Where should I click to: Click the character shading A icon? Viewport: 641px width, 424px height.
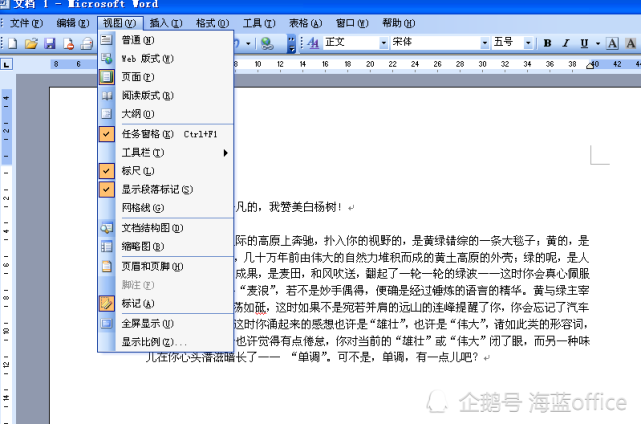pyautogui.click(x=631, y=43)
